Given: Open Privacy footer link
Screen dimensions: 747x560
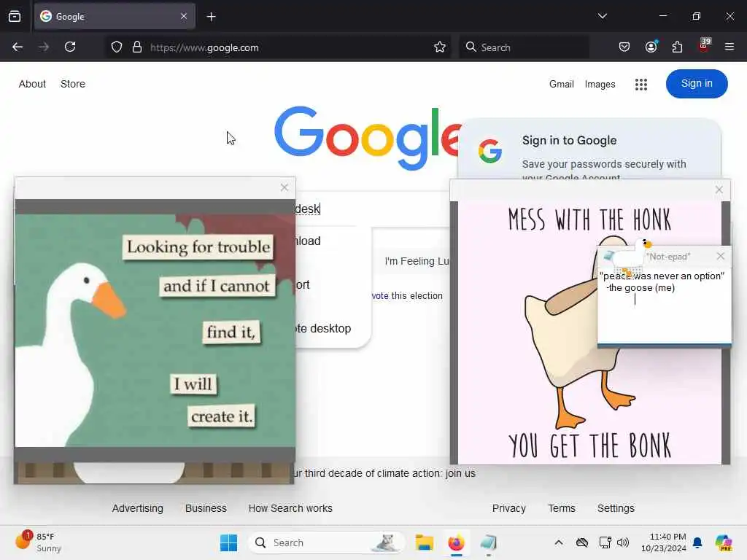Looking at the screenshot, I should pyautogui.click(x=508, y=508).
